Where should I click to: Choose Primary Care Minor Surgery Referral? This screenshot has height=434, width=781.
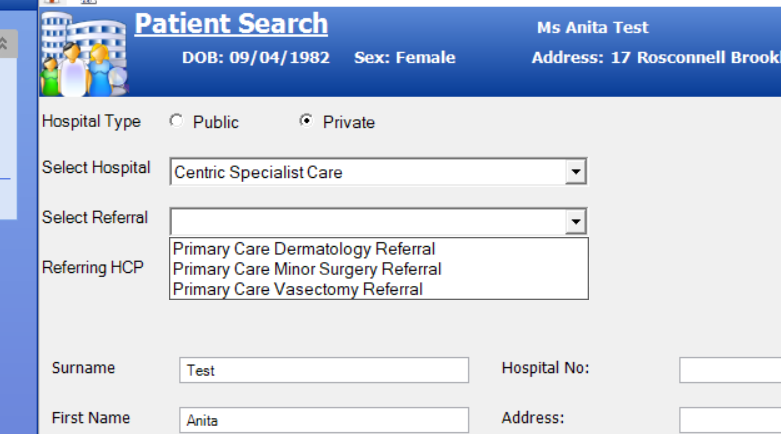click(307, 269)
